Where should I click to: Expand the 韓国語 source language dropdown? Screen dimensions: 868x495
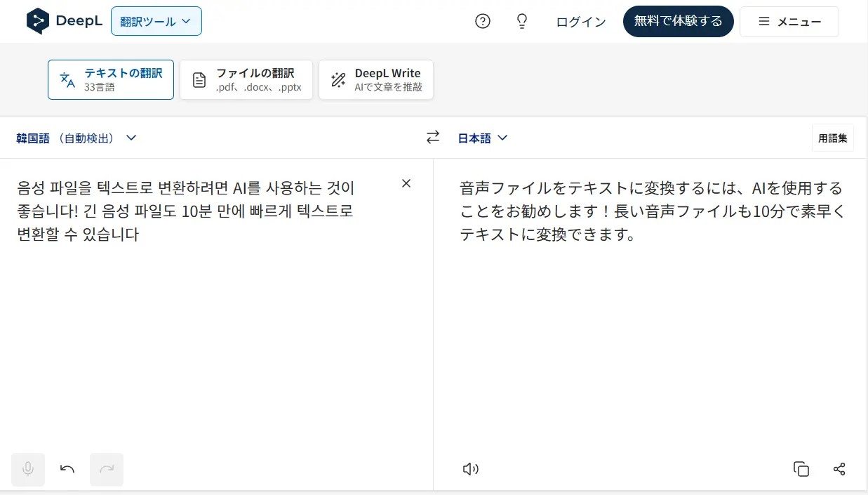tap(76, 138)
